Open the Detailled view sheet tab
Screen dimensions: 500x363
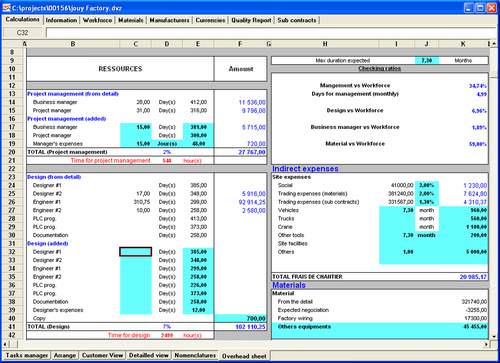pyautogui.click(x=149, y=355)
